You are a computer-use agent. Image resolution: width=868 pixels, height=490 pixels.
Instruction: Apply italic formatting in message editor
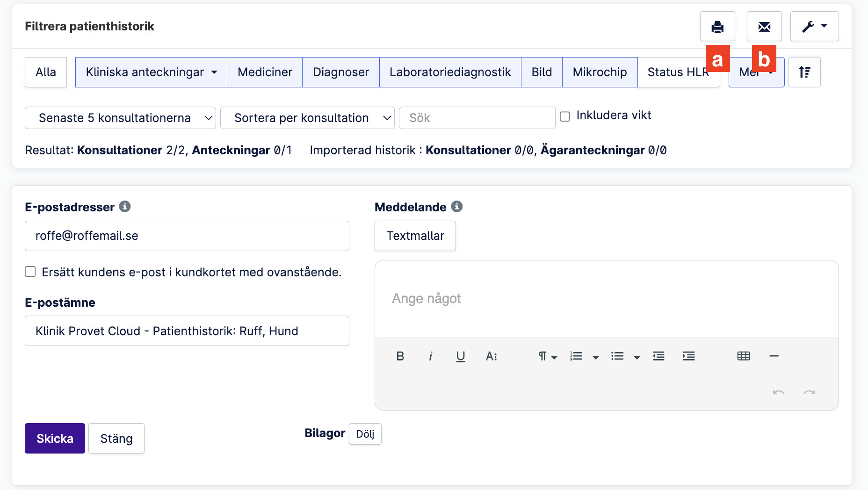430,356
